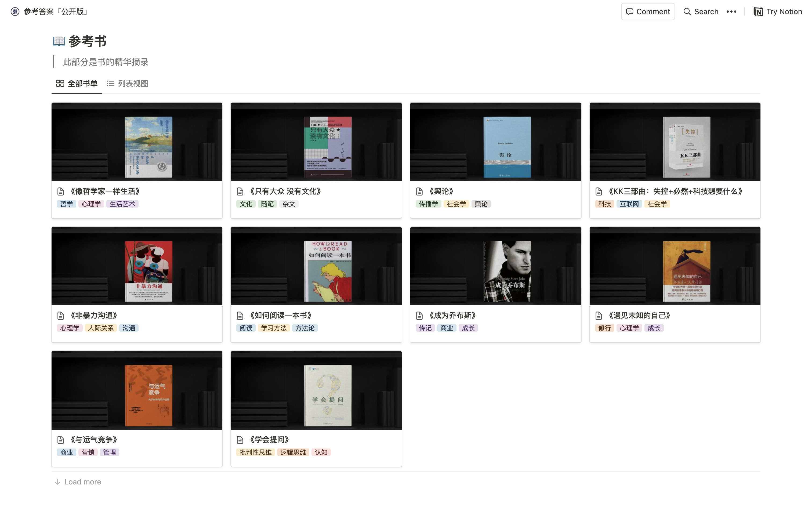This screenshot has width=812, height=507.
Task: Click page icon next to《舆论》
Action: [x=419, y=191]
